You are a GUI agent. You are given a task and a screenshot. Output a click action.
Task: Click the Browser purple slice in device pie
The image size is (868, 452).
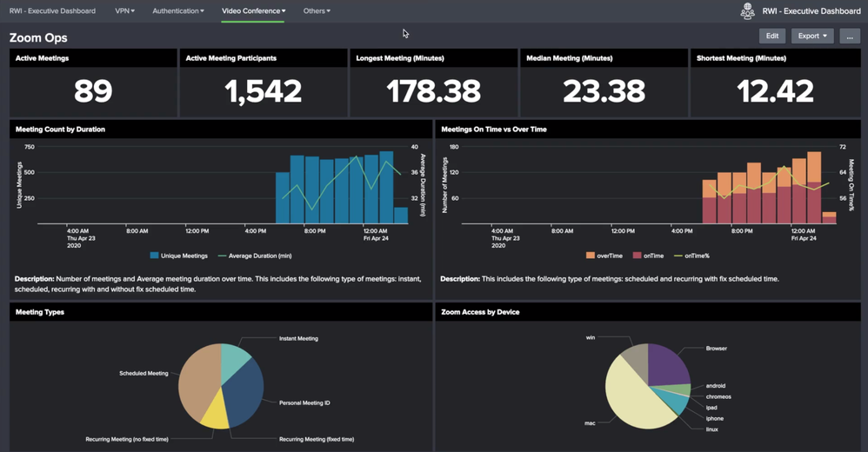(668, 365)
